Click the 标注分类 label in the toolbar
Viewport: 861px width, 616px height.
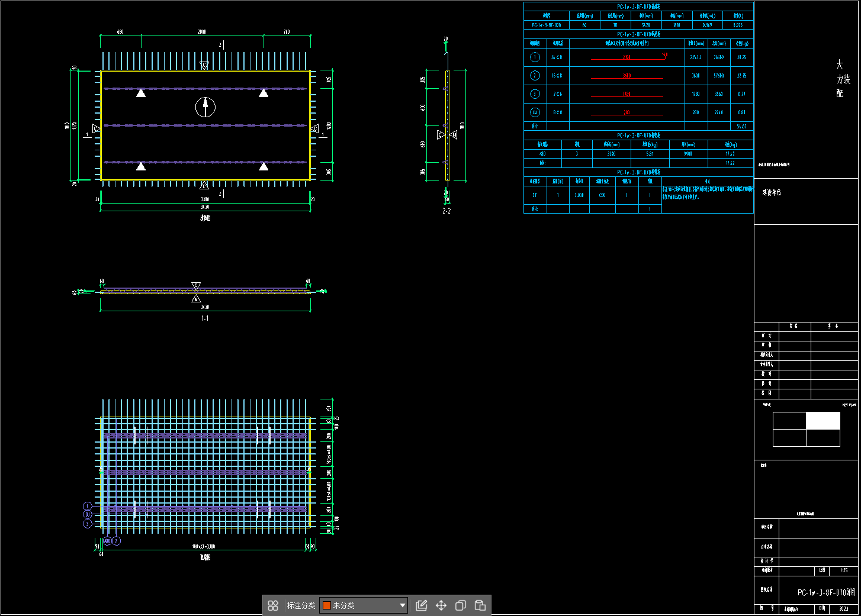pyautogui.click(x=301, y=605)
